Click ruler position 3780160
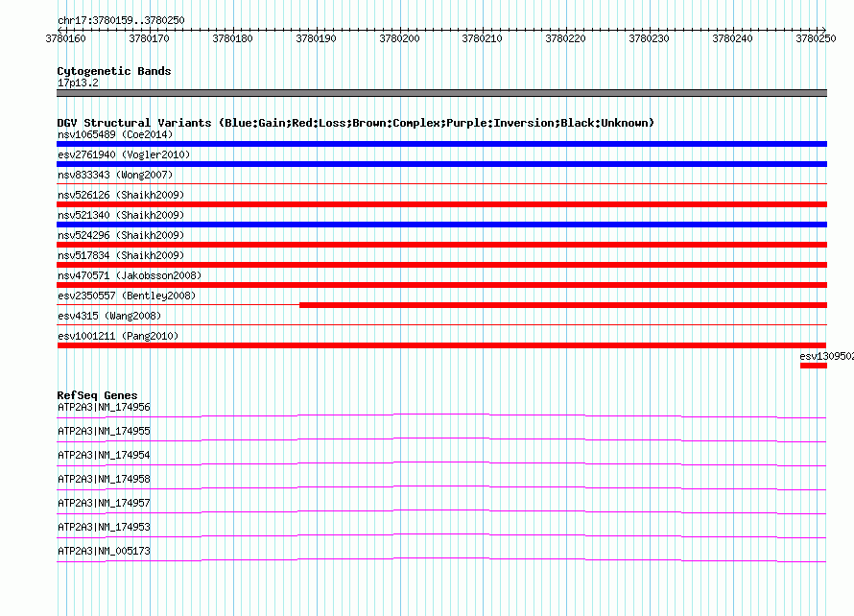This screenshot has width=854, height=616. [x=65, y=38]
